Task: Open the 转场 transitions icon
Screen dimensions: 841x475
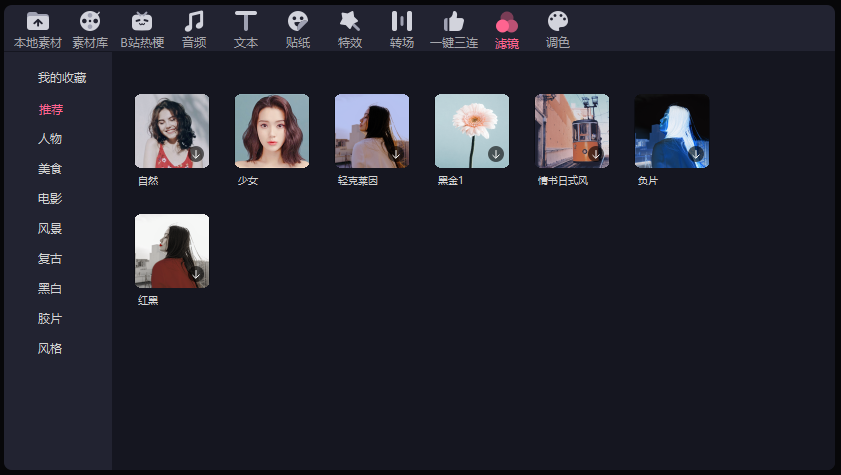Action: pyautogui.click(x=402, y=21)
